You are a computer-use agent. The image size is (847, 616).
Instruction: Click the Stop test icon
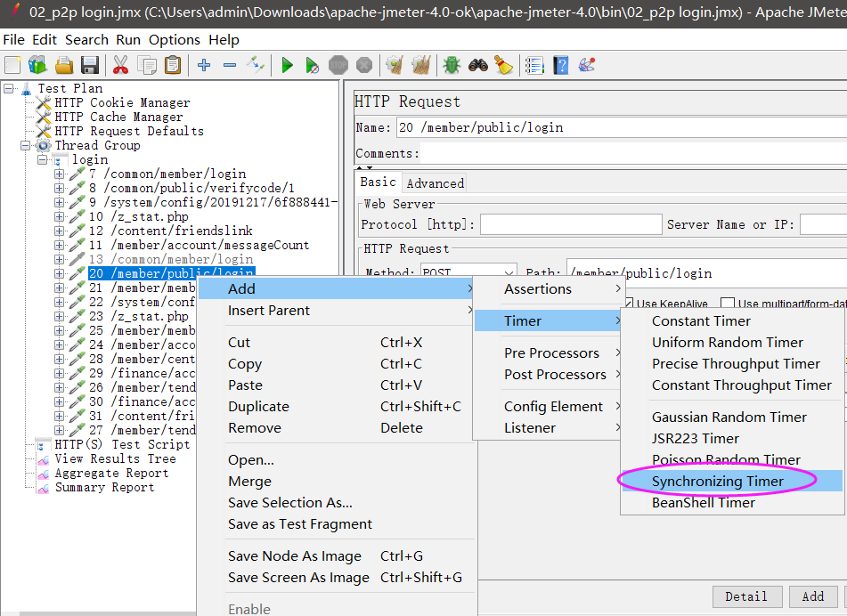[x=338, y=65]
